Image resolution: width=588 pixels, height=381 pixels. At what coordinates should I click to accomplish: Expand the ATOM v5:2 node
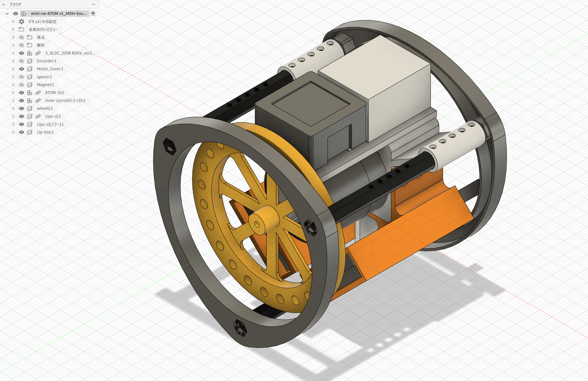[13, 93]
